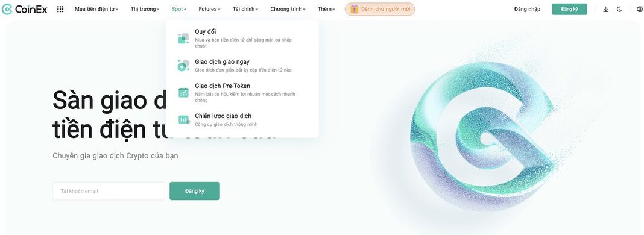Click the Chiến lược giao dịch icon
This screenshot has height=235, width=644.
183,119
